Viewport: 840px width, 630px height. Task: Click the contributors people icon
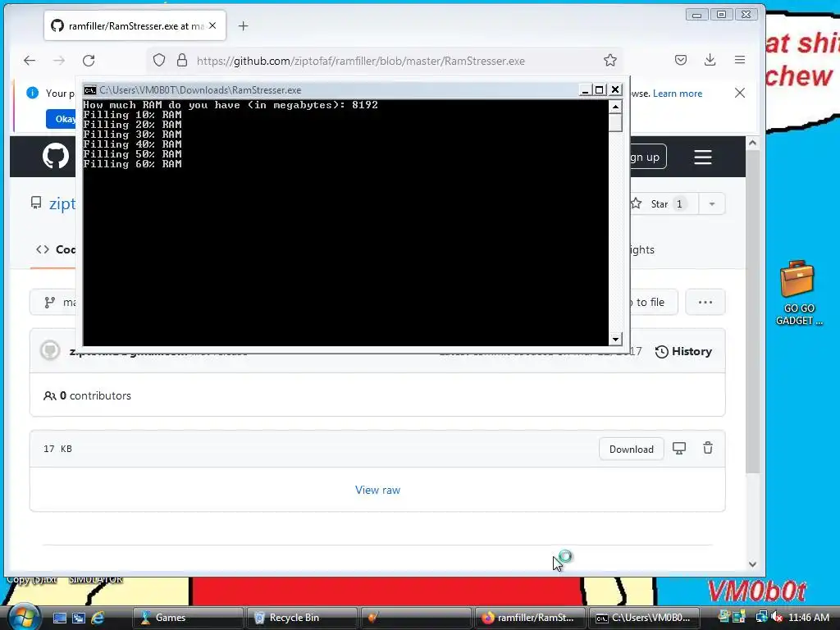pyautogui.click(x=49, y=396)
